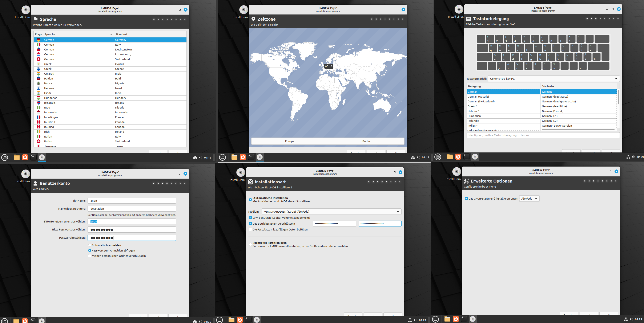644x323 pixels.
Task: Click the Europe region button
Action: pos(290,141)
